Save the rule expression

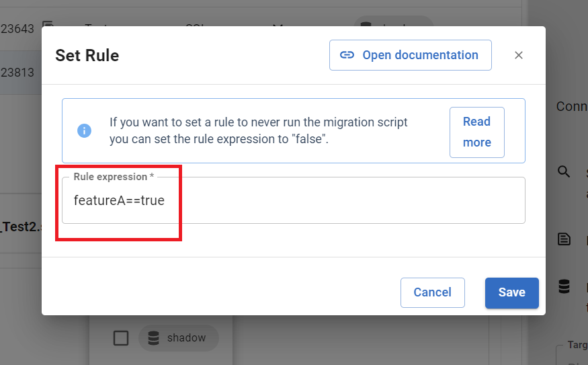point(511,292)
